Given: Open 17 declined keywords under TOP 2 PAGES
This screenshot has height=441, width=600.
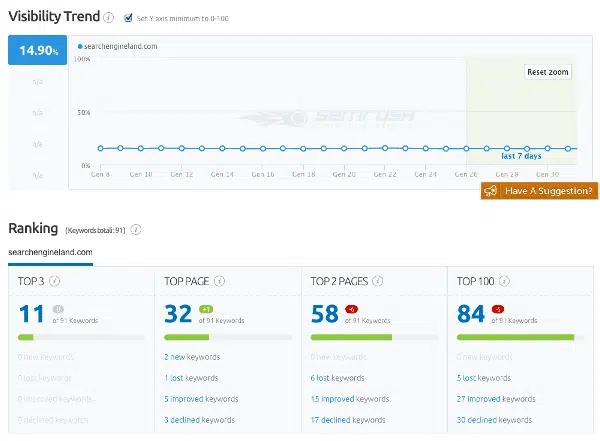Looking at the screenshot, I should [348, 420].
